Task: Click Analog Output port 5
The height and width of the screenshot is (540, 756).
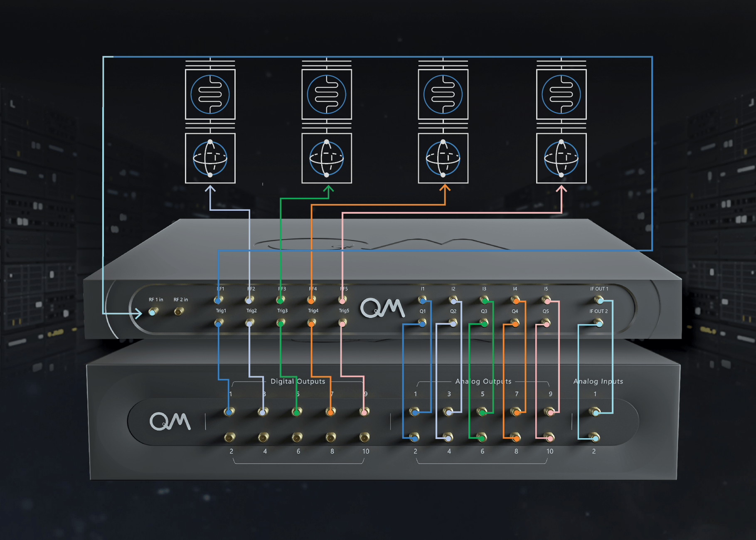Action: pos(483,412)
